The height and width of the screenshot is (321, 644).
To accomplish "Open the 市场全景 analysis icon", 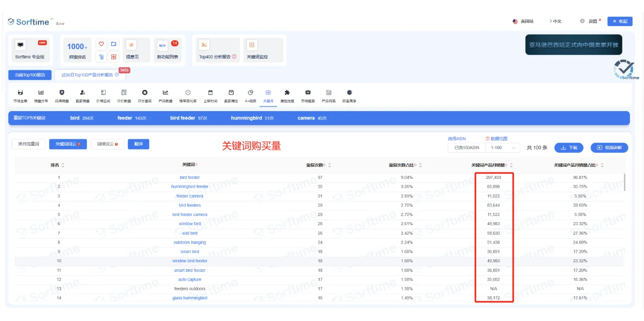I will pyautogui.click(x=20, y=95).
